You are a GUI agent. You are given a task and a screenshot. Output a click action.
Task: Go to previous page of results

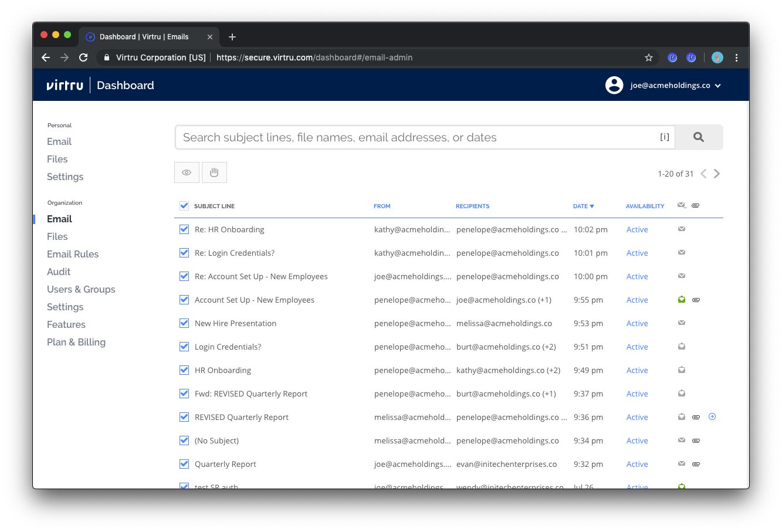703,174
